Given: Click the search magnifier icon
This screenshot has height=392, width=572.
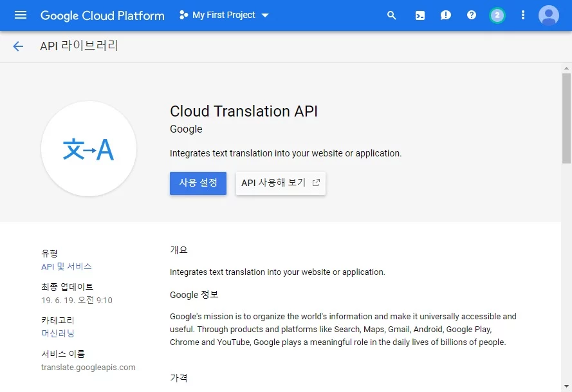Looking at the screenshot, I should [x=391, y=15].
